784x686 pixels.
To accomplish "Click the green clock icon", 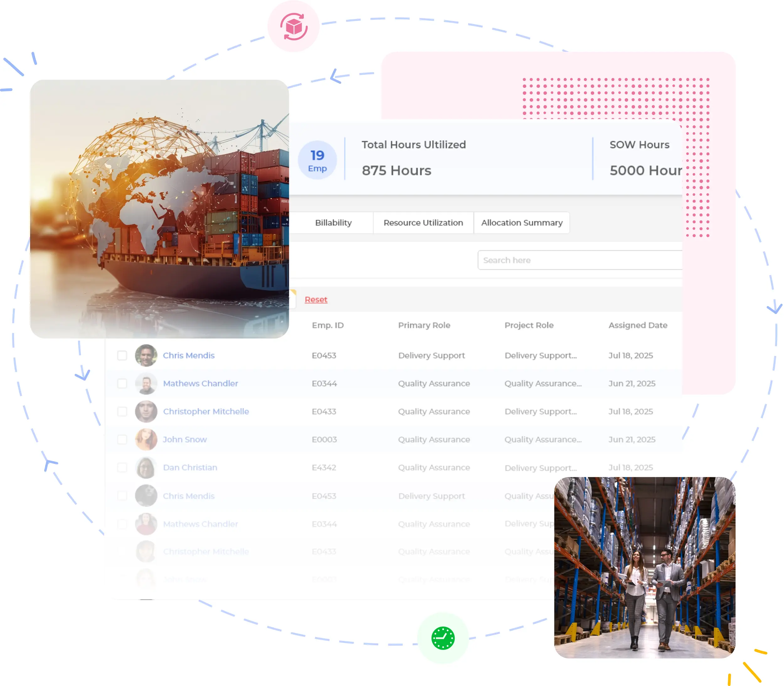I will point(443,638).
